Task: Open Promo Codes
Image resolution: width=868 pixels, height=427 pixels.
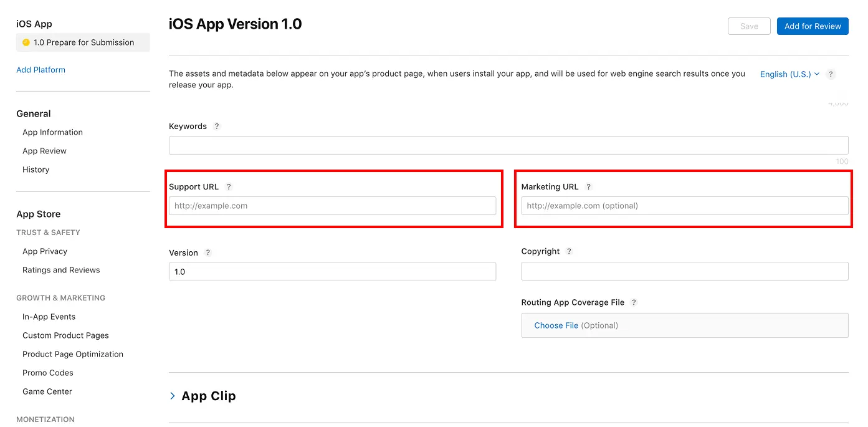Action: click(x=48, y=373)
